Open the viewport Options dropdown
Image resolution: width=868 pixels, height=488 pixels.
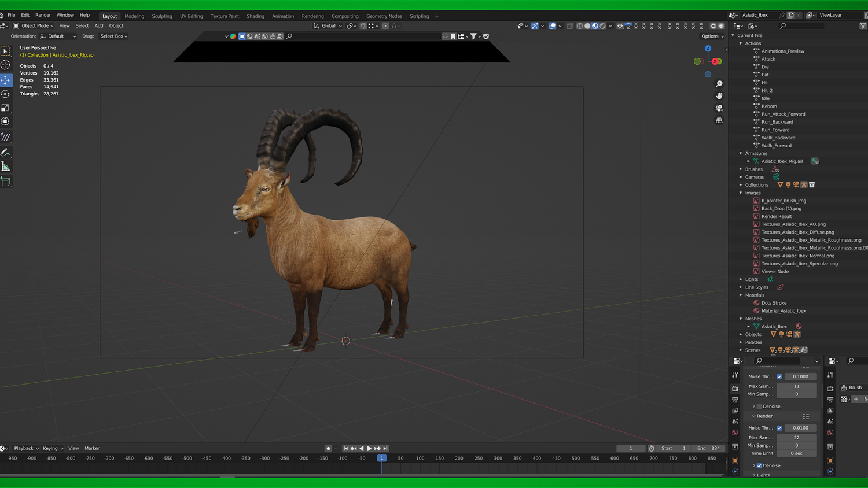click(712, 36)
